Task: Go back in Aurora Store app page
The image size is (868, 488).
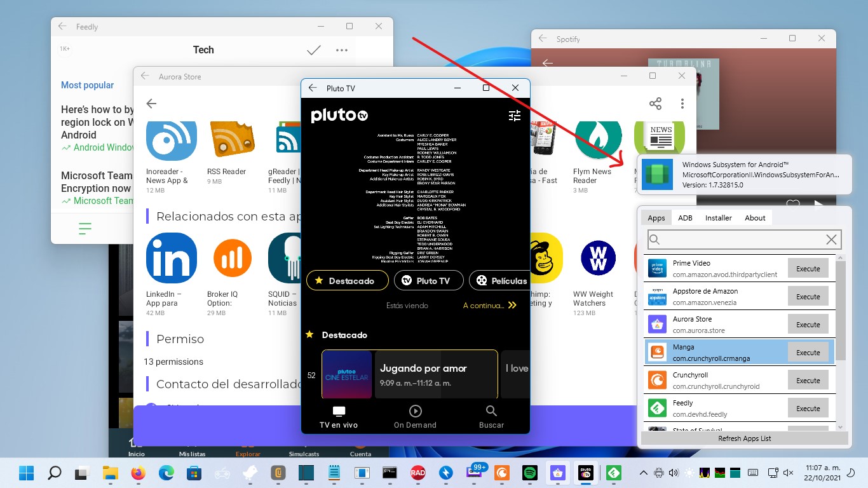Action: coord(151,104)
